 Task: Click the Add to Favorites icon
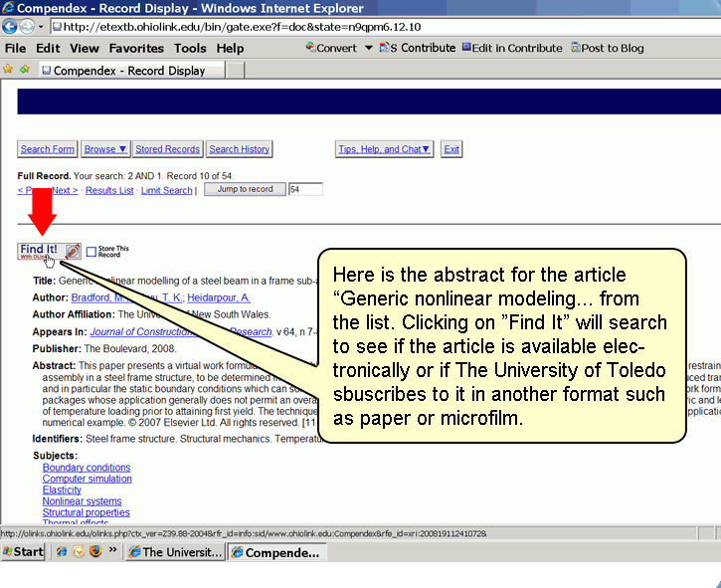22,70
